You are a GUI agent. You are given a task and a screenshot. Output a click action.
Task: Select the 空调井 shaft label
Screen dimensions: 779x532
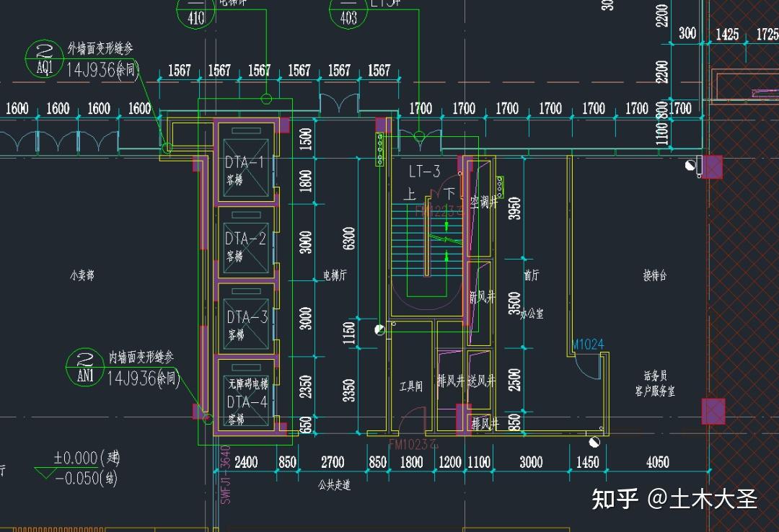tap(484, 202)
